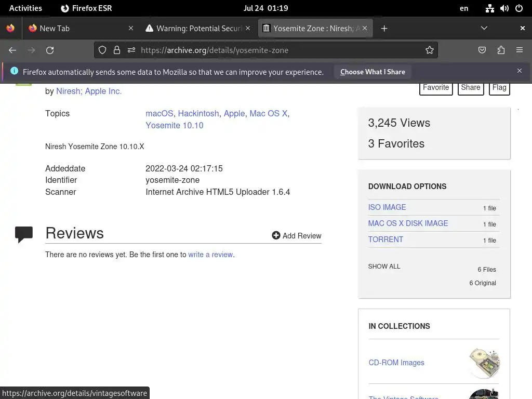Open the Save to Pocket icon
532x399 pixels.
click(482, 50)
